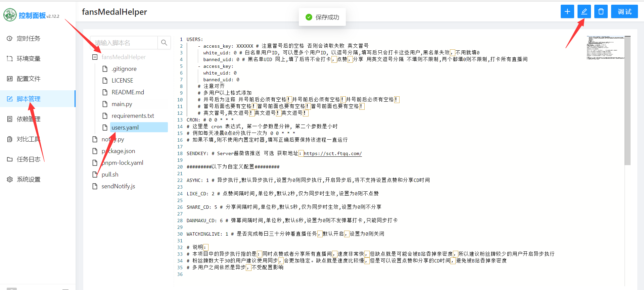Click the 控制面板 logo icon

click(x=10, y=15)
